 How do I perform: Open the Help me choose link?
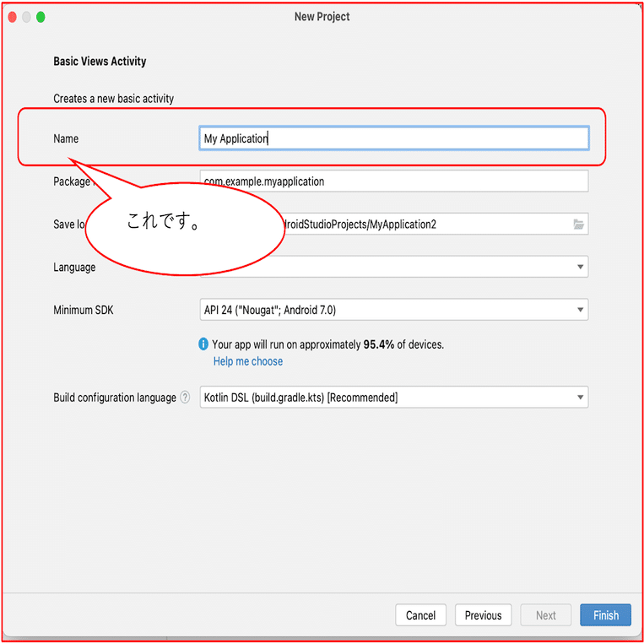247,361
